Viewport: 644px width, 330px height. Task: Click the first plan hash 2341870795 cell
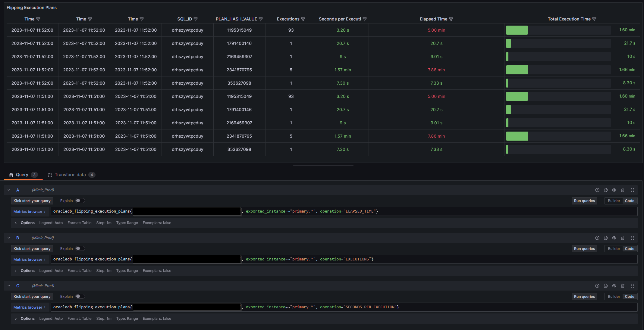tap(239, 70)
